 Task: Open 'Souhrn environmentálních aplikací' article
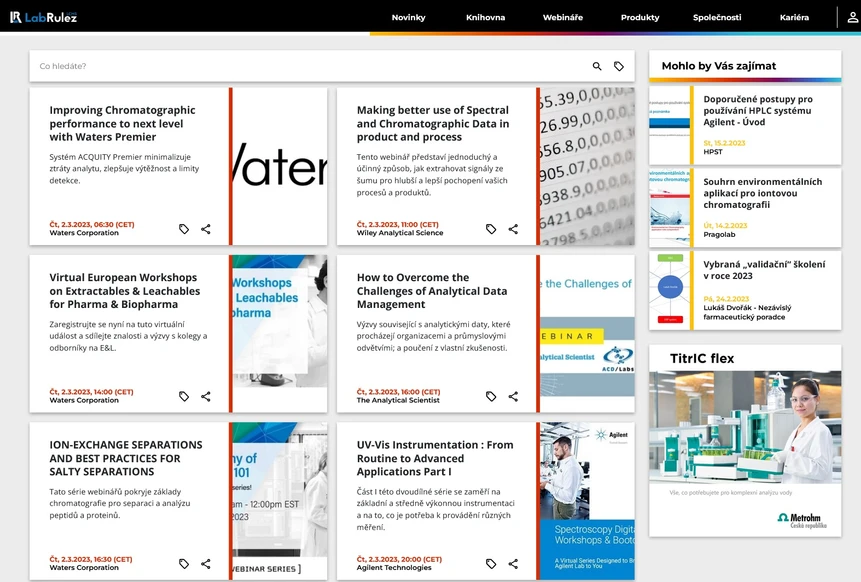pos(763,193)
